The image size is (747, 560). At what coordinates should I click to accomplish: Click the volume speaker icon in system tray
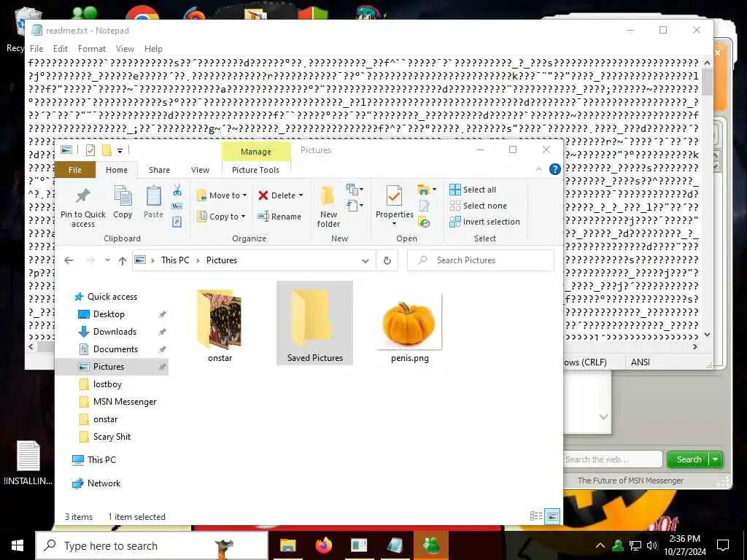coord(652,545)
